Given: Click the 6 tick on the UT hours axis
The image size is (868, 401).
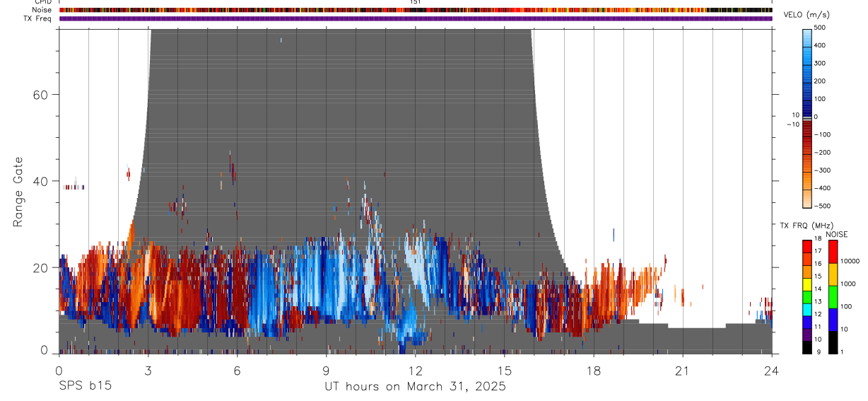Looking at the screenshot, I should coord(237,371).
